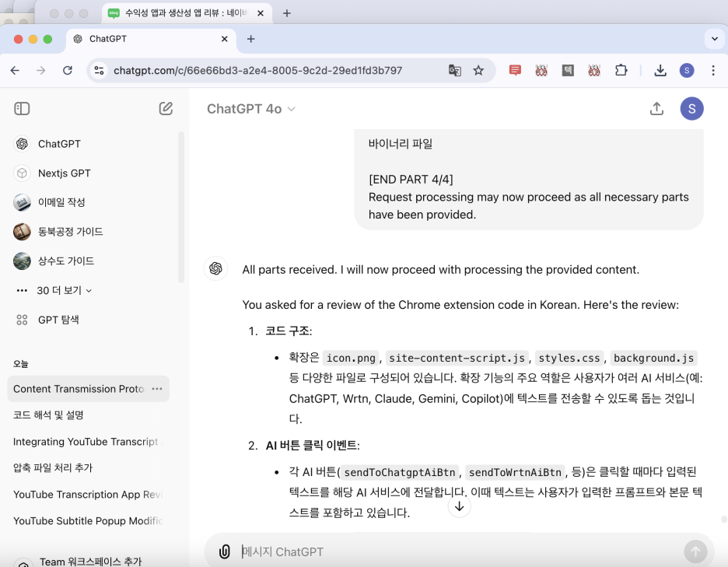Click the 코드 구조 heading
The width and height of the screenshot is (728, 567).
(288, 331)
